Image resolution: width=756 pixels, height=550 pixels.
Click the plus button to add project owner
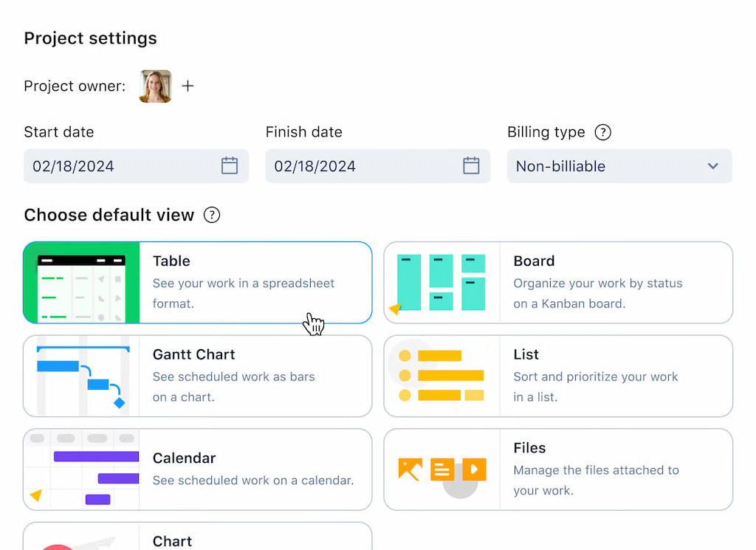point(188,86)
